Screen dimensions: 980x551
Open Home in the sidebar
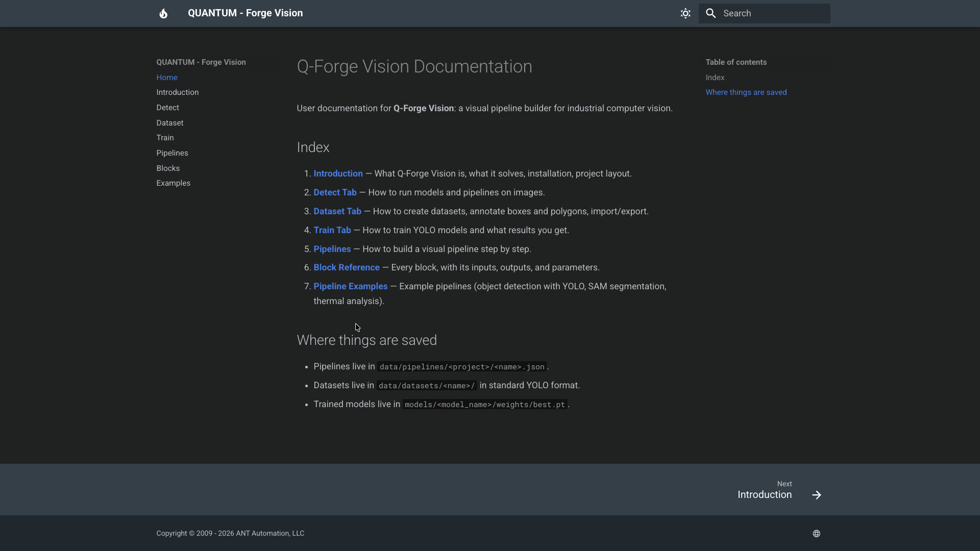(x=167, y=78)
